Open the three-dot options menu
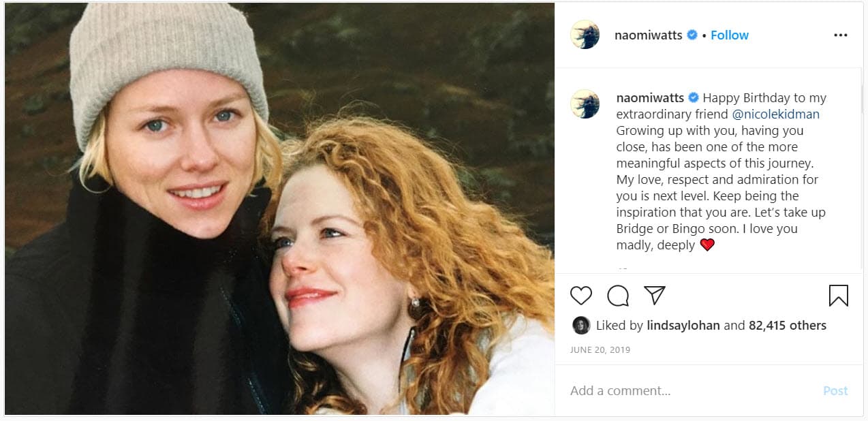Screen dimensions: 868x421 tap(841, 34)
